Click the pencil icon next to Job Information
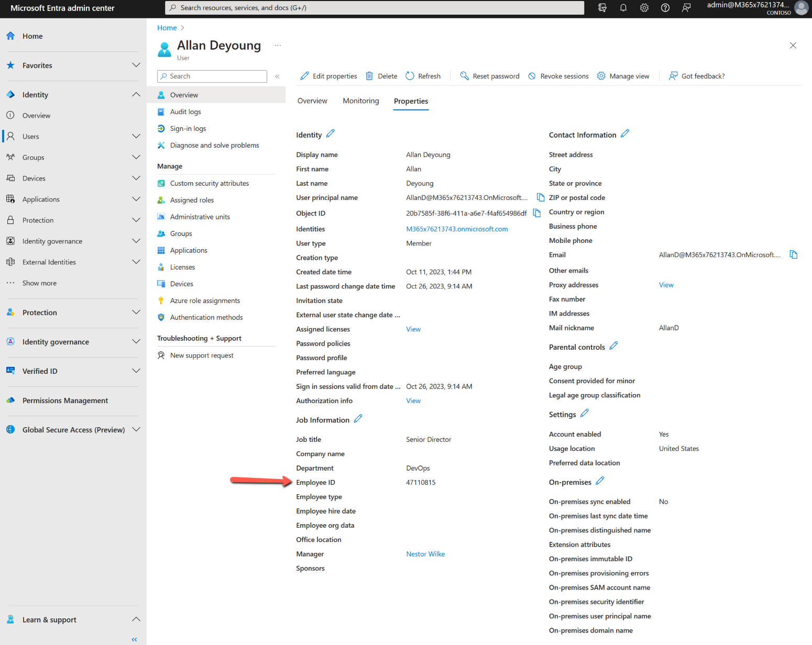The width and height of the screenshot is (812, 645). pyautogui.click(x=358, y=419)
